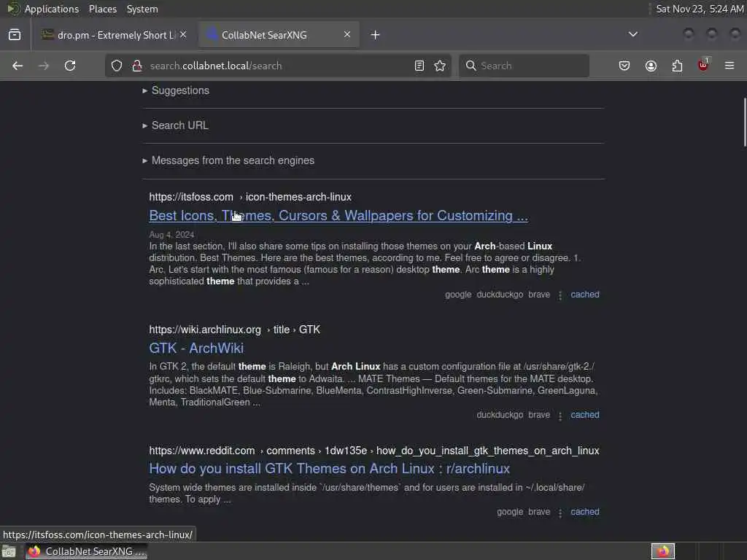
Task: Open How do you install GTK Themes result
Action: tap(329, 469)
